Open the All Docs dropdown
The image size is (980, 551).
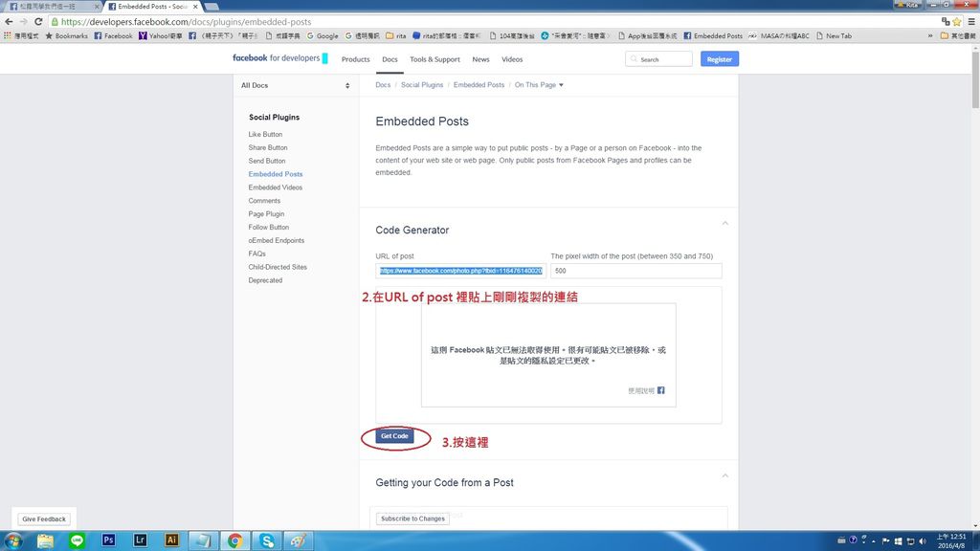coord(296,85)
